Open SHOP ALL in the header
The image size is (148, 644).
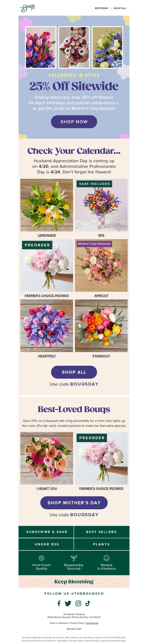point(120,8)
